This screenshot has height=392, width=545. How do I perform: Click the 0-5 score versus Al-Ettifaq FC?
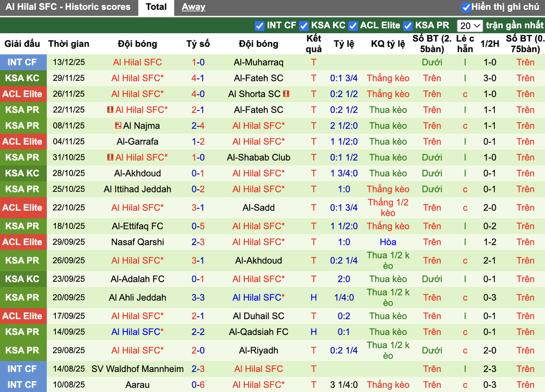[x=198, y=226]
